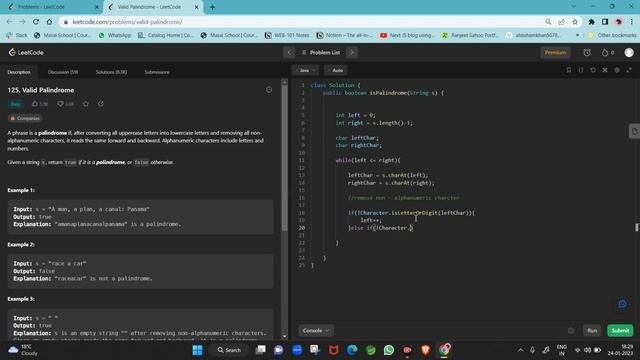Image resolution: width=640 pixels, height=360 pixels.
Task: Click the share arrow icon
Action: 101,104
